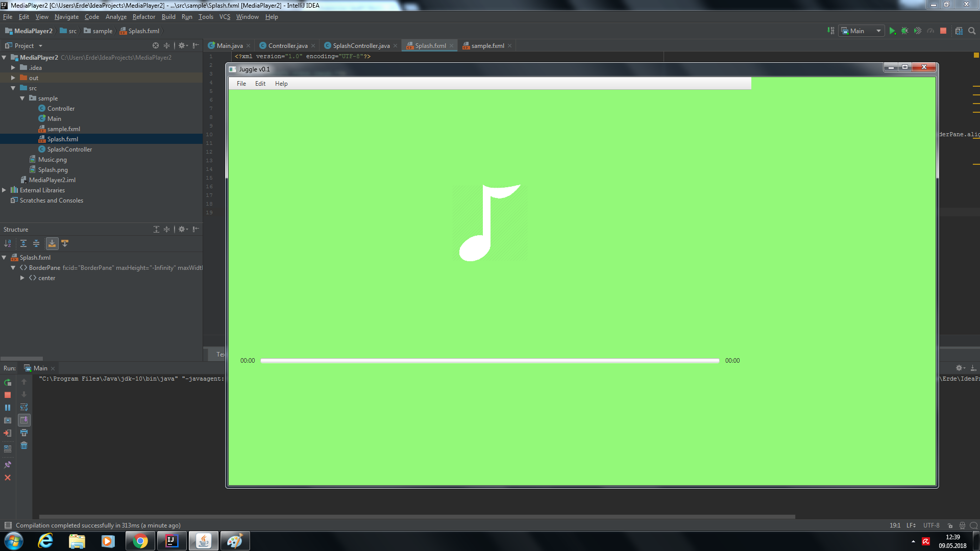Select Music.png in the project tree
Screen dimensions: 980x551
tap(53, 160)
